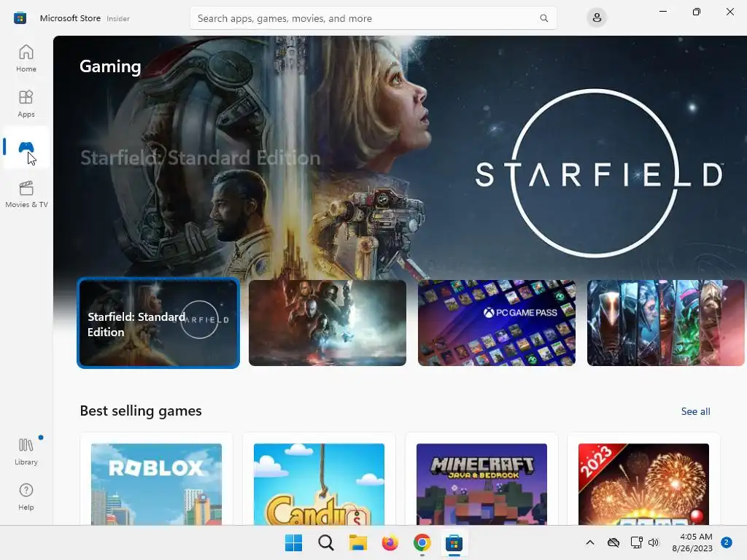This screenshot has width=747, height=560.
Task: Select the fourth carousel tile with character portraits
Action: (665, 323)
